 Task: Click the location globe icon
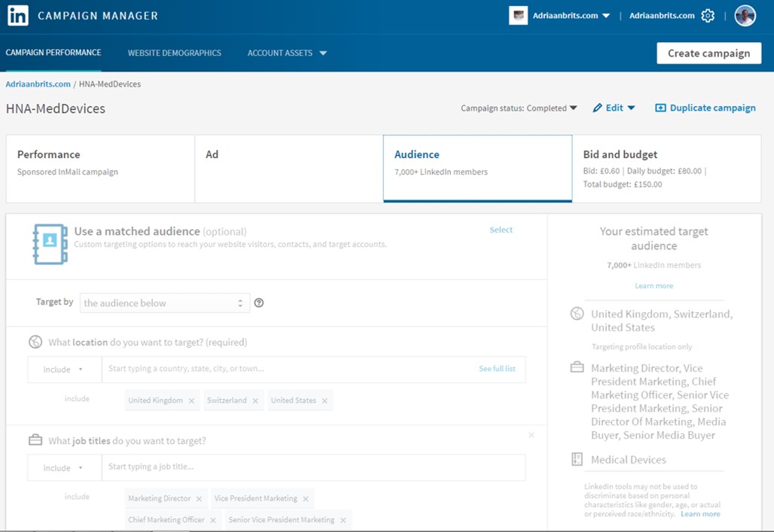(35, 342)
